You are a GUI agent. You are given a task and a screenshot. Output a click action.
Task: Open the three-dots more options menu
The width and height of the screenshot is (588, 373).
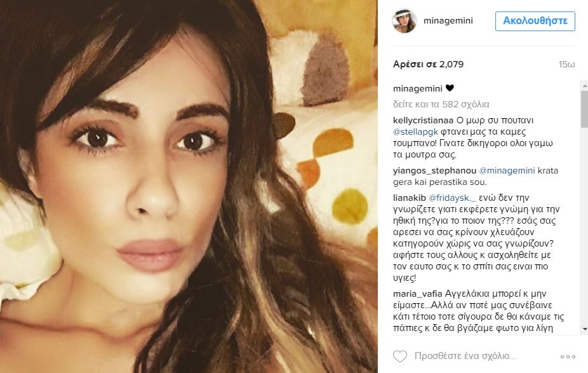568,356
